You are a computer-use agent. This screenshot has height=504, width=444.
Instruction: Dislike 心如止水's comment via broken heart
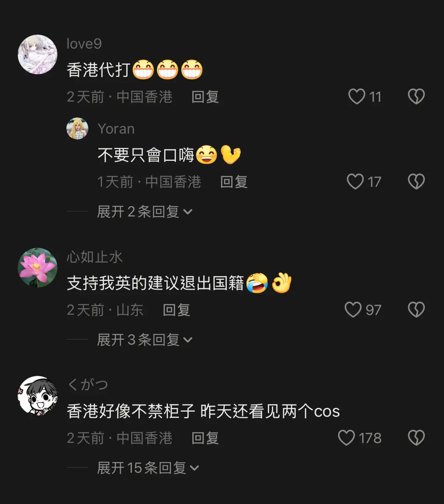(416, 310)
